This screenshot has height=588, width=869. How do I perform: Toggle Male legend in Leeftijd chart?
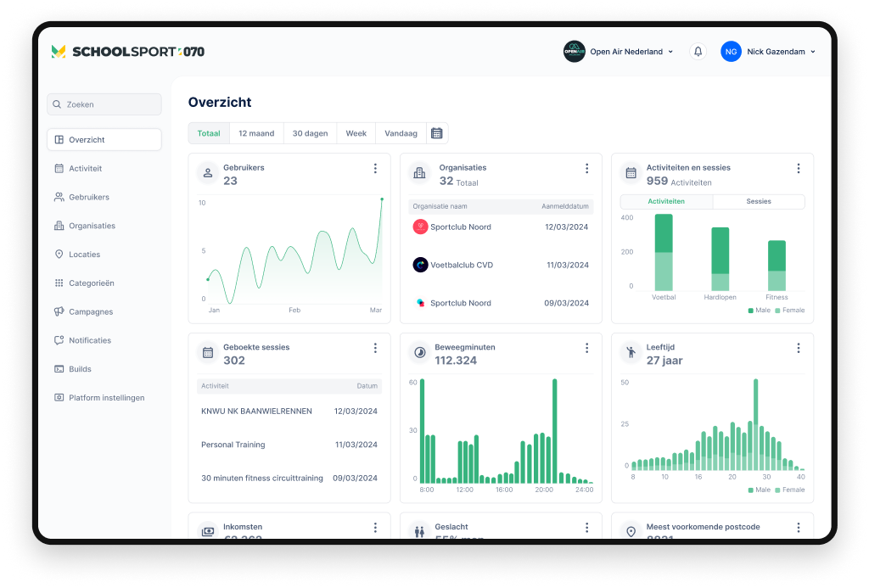pos(759,490)
